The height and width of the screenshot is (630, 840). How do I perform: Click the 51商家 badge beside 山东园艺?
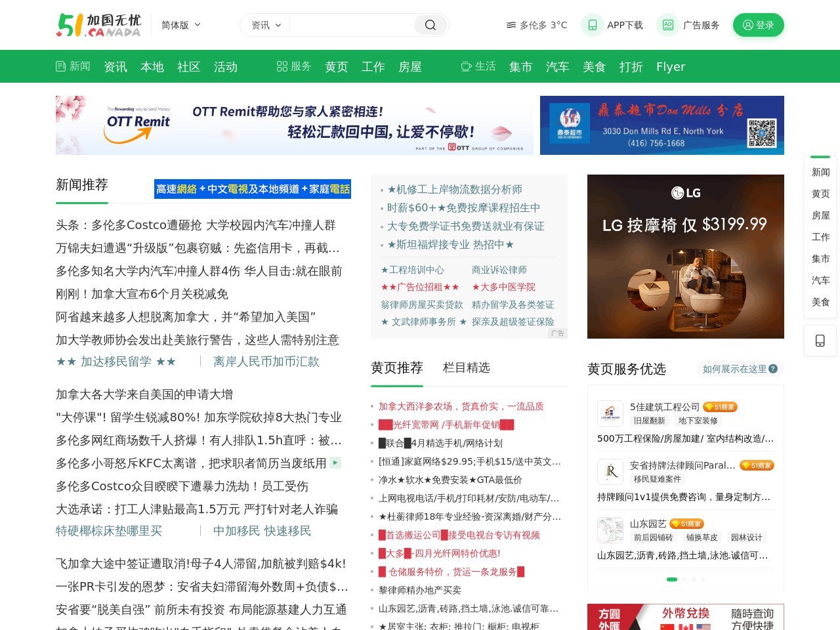[x=686, y=524]
